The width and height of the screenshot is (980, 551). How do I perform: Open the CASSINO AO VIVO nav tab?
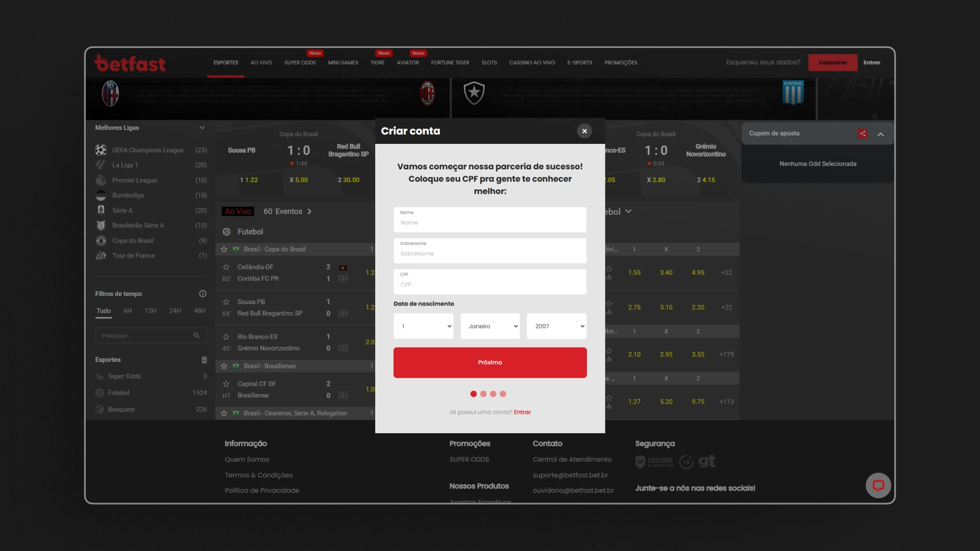pyautogui.click(x=532, y=63)
